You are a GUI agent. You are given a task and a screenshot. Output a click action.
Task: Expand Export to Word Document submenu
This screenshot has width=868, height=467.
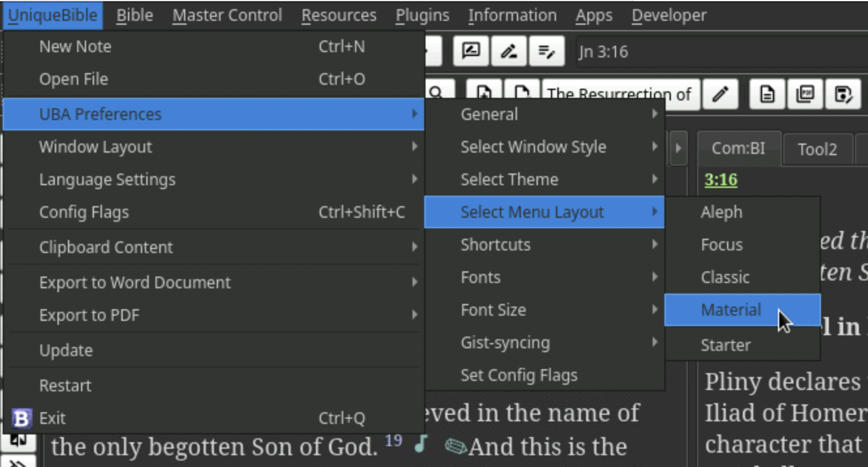click(x=214, y=283)
